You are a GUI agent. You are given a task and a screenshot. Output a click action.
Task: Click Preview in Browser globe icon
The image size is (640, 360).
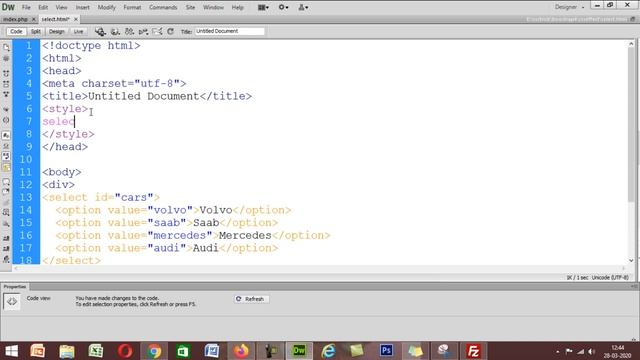coord(116,31)
